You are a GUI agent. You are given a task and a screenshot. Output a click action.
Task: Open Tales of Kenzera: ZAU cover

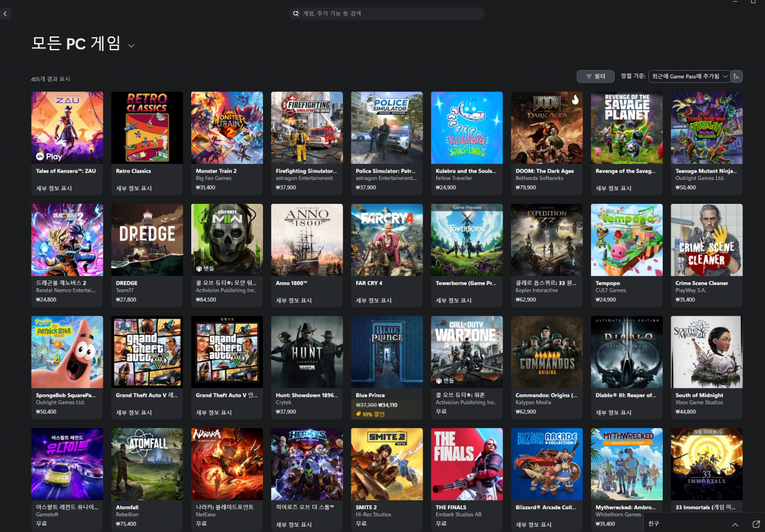[67, 127]
